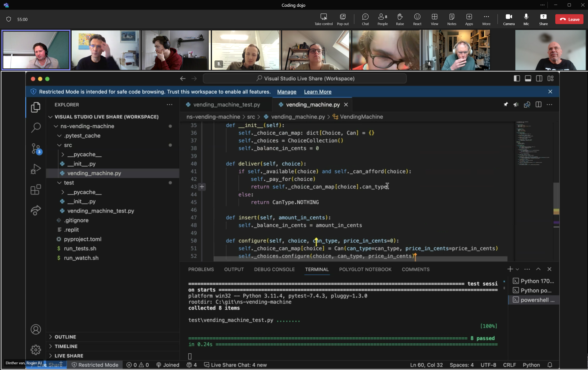Click the Share button in Teams toolbar
The image size is (588, 370).
point(544,19)
